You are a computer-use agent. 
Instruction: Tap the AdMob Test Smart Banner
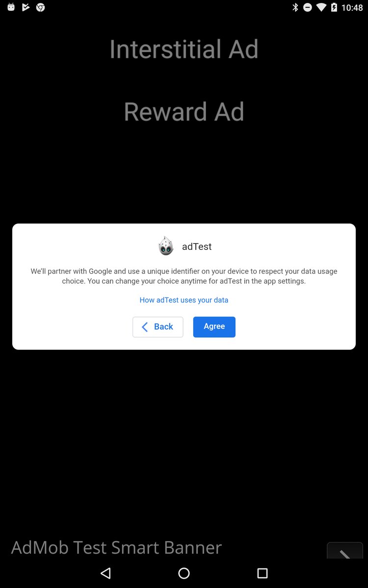pos(116,547)
